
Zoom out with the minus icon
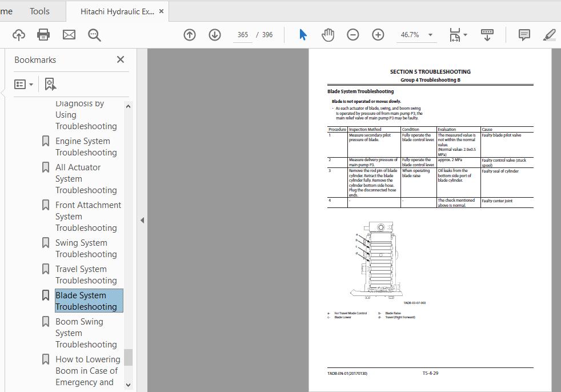(353, 35)
